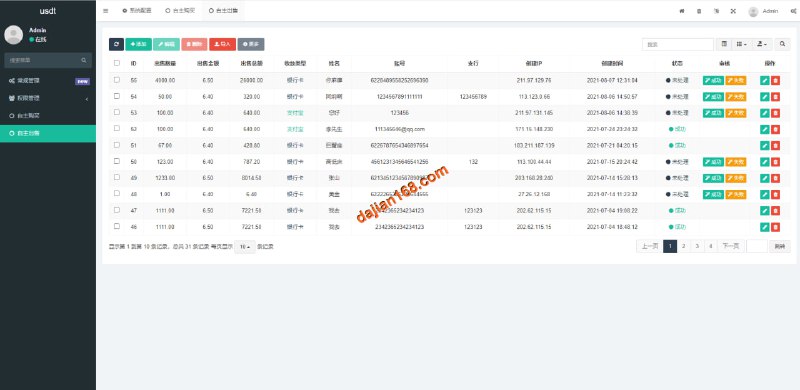Open the home icon in top bar
Screen dimensions: 800x390
pos(682,11)
